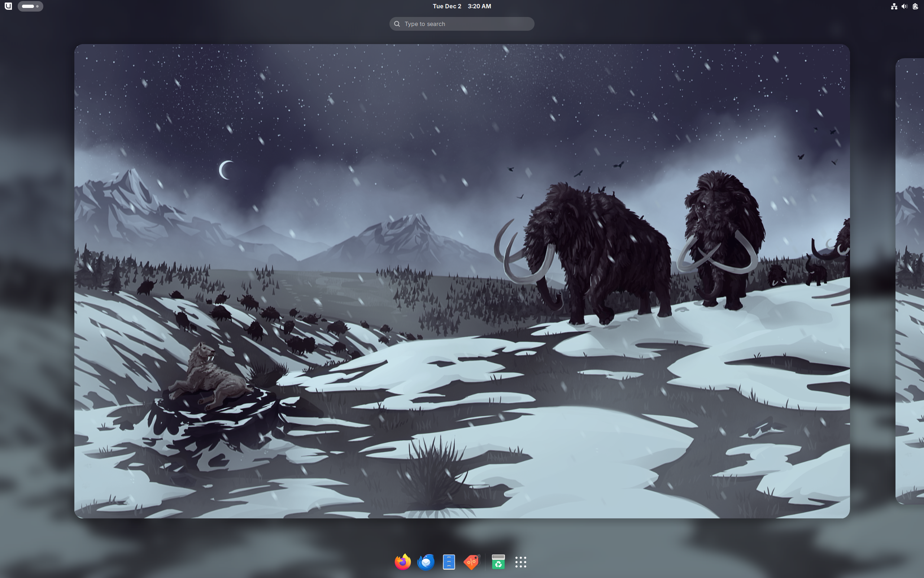Open Thunderbird mail from the dock
This screenshot has height=578, width=924.
426,561
